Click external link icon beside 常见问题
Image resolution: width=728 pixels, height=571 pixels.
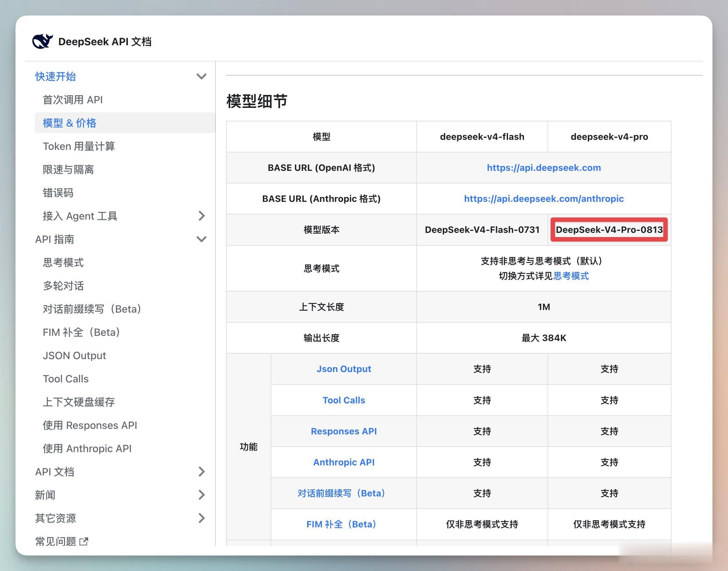click(x=84, y=541)
